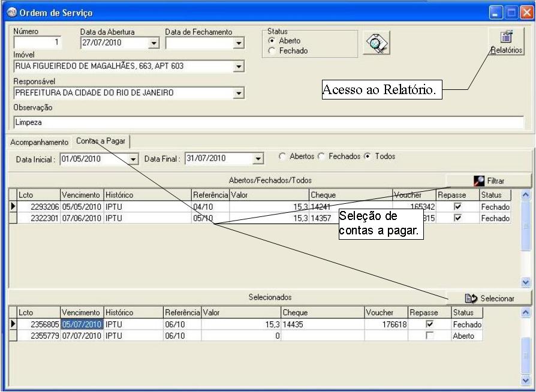Open the Imóvel address dropdown

tap(239, 67)
